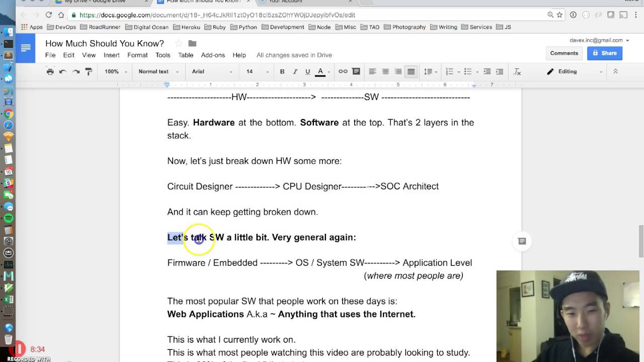Screen dimensions: 644x362
Task: Select the Paint format roller tool
Action: pyautogui.click(x=89, y=72)
